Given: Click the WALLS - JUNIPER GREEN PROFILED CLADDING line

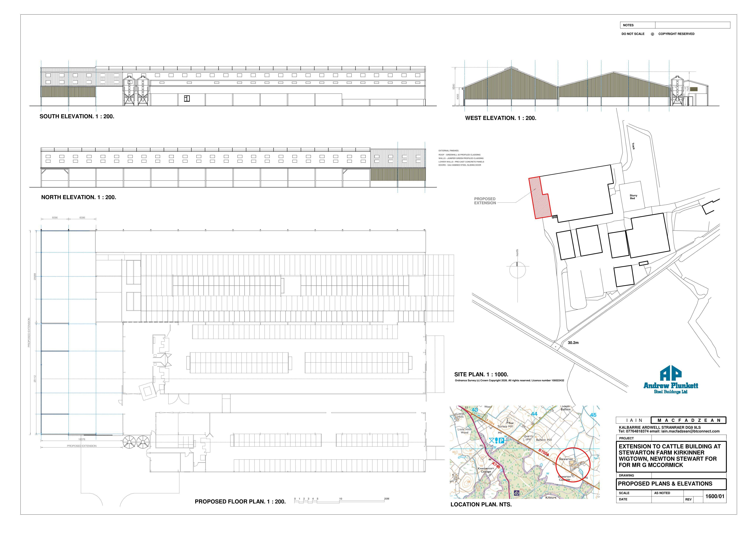Looking at the screenshot, I should 461,158.
